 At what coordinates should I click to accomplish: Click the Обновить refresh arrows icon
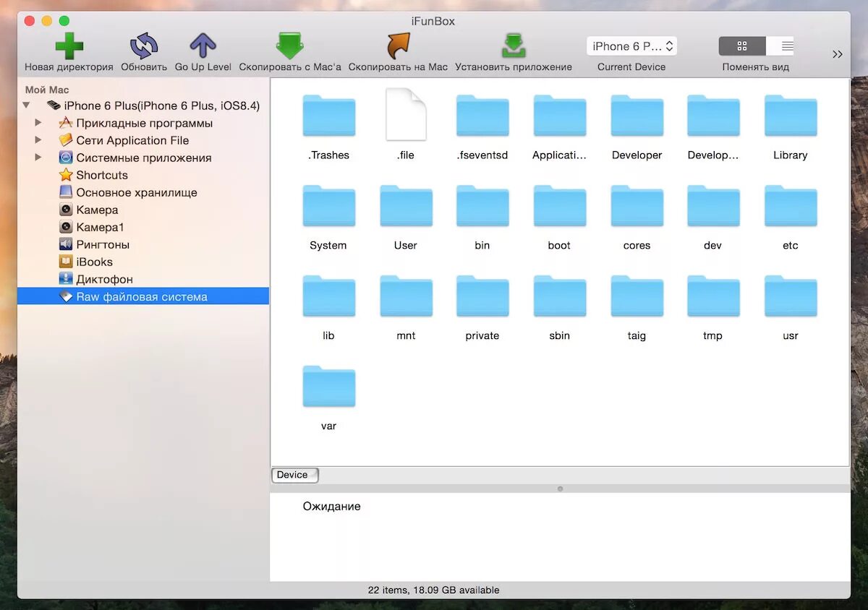[144, 46]
